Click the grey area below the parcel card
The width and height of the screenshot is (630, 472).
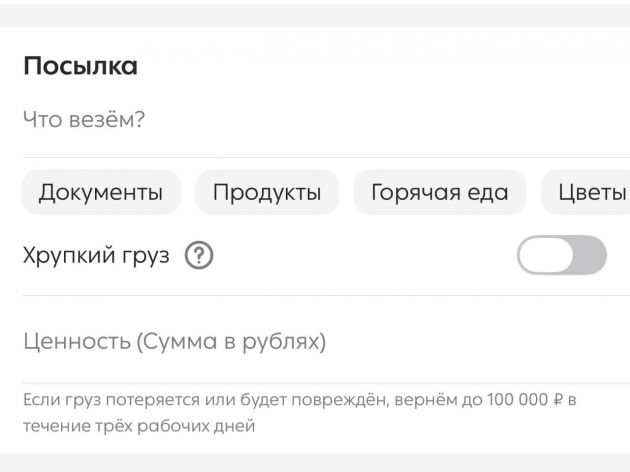pyautogui.click(x=315, y=463)
